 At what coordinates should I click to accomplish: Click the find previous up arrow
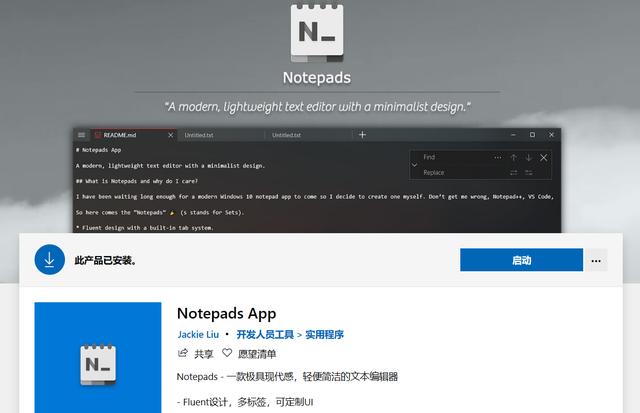(x=513, y=158)
